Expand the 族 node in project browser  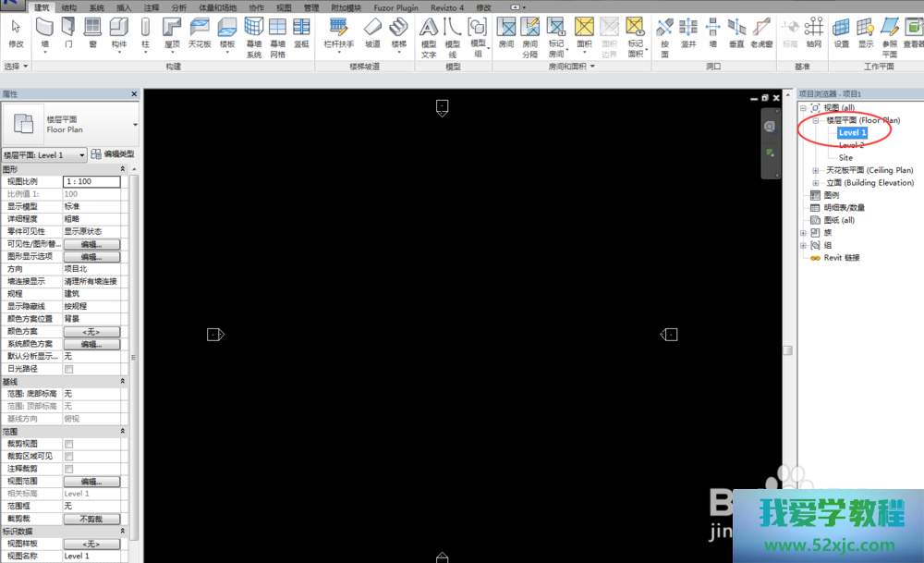coord(802,233)
